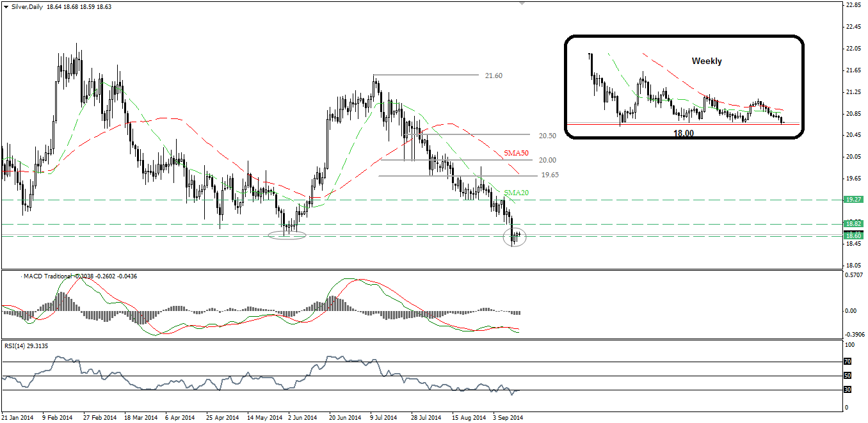Click the 27 Feb 2014 date label
Viewport: 868px width, 423px height.
99,417
